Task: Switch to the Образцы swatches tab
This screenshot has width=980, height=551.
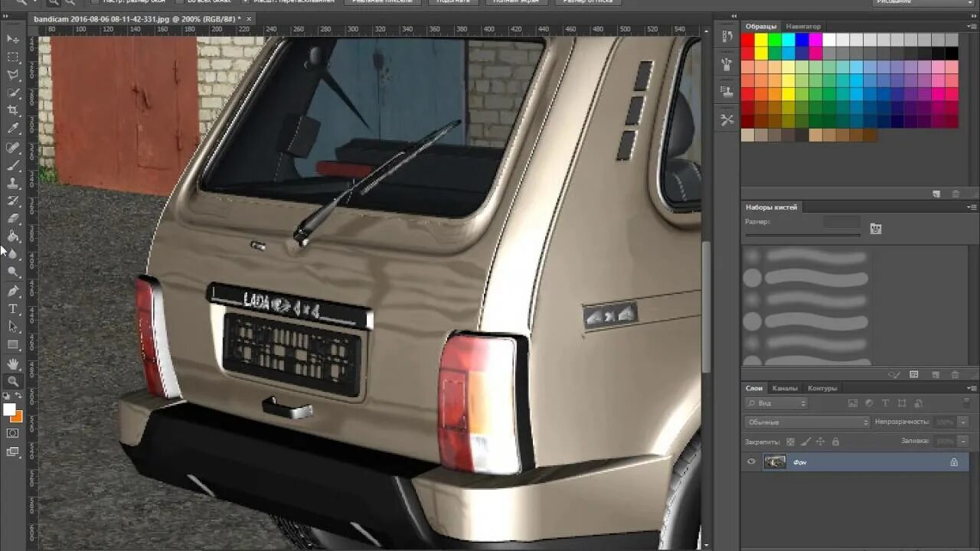Action: 761,26
